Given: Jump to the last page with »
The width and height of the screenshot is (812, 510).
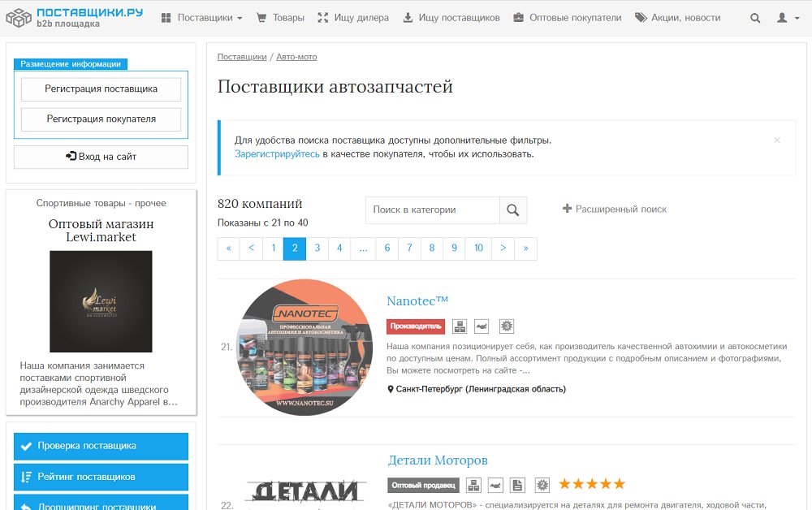Looking at the screenshot, I should click(x=525, y=249).
